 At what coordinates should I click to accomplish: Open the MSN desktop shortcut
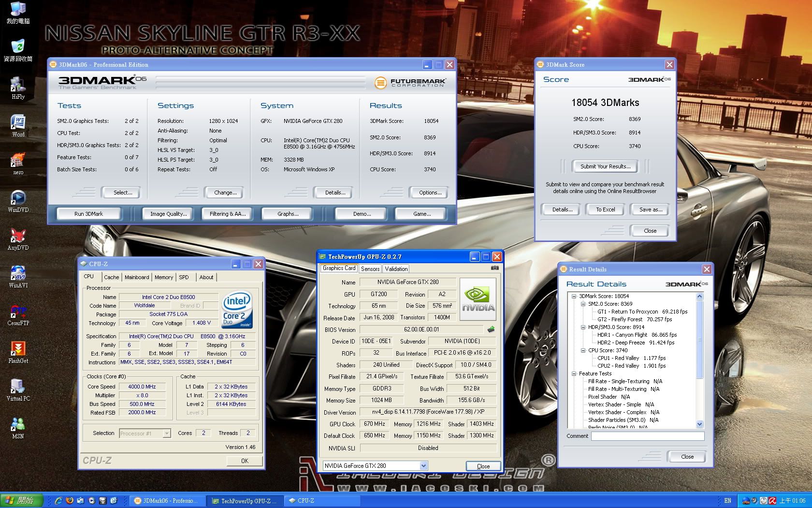click(18, 428)
